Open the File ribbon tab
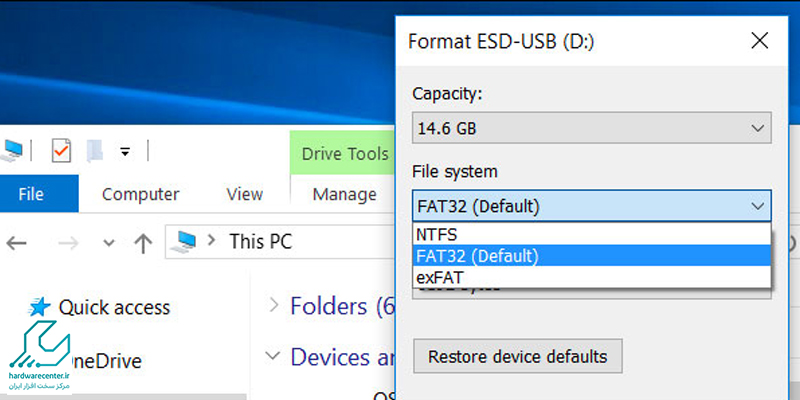 pos(31,194)
